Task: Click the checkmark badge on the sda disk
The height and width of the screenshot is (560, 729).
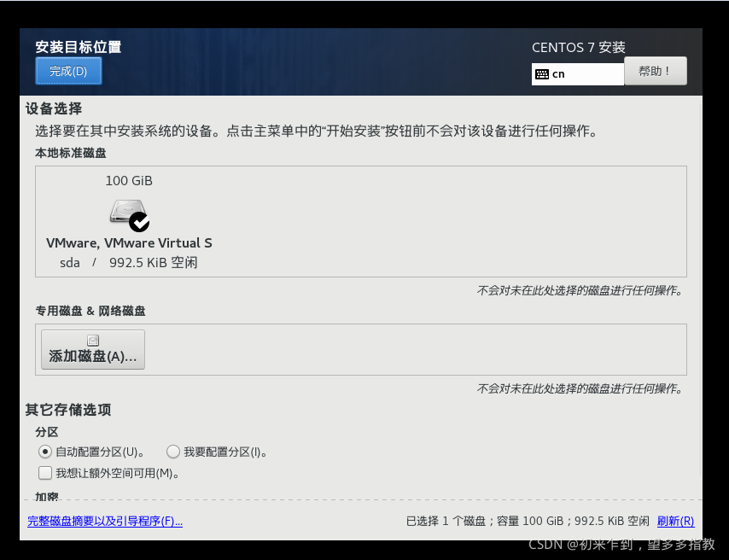Action: (139, 222)
